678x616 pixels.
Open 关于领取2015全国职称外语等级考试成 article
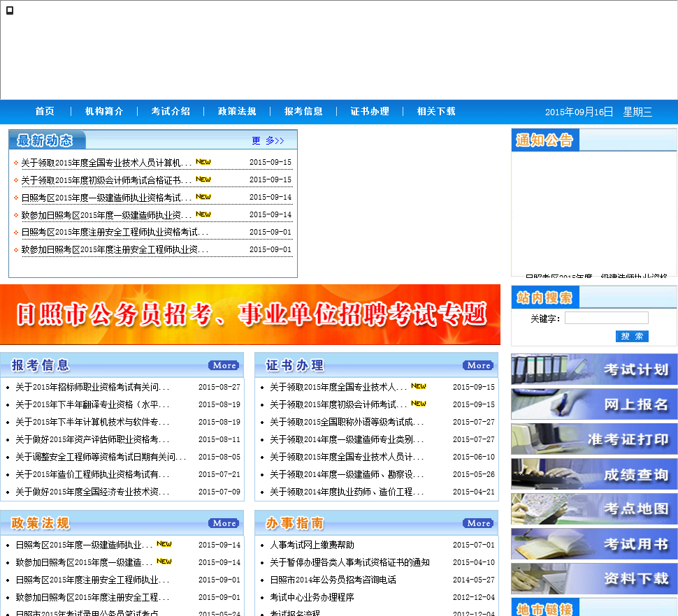click(x=347, y=422)
